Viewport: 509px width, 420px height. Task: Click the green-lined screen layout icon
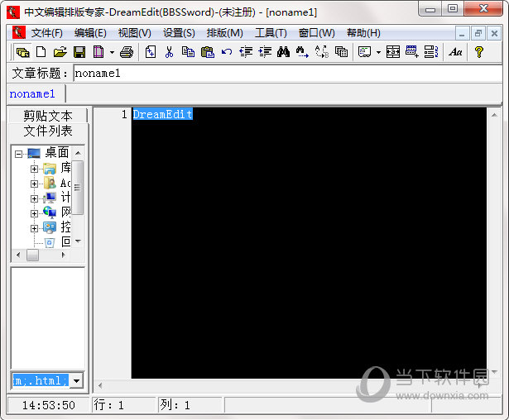pyautogui.click(x=364, y=52)
